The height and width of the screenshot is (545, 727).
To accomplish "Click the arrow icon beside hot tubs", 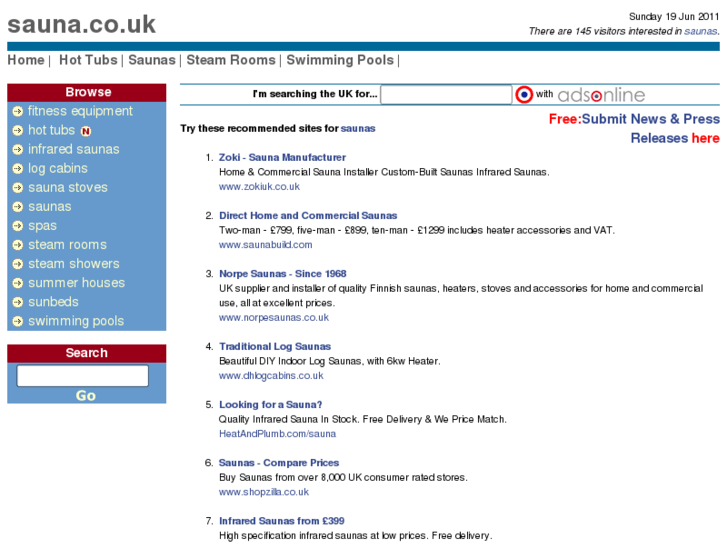I will coord(18,130).
